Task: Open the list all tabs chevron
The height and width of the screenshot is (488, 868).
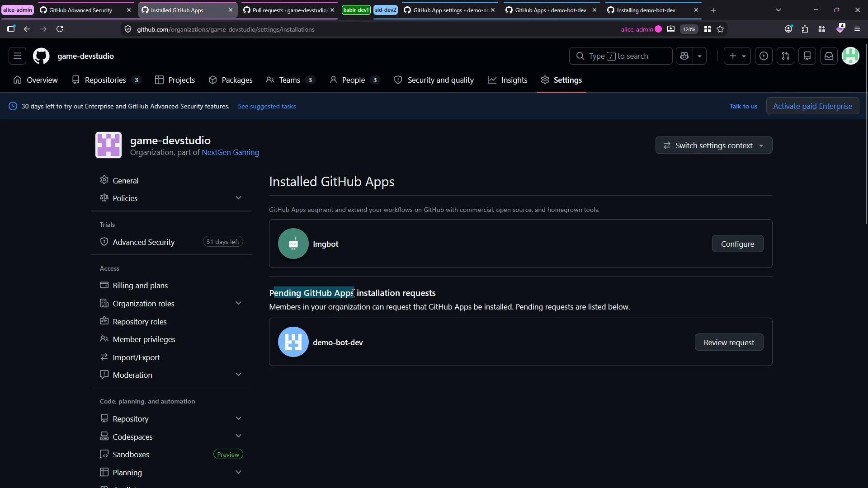Action: click(x=778, y=10)
